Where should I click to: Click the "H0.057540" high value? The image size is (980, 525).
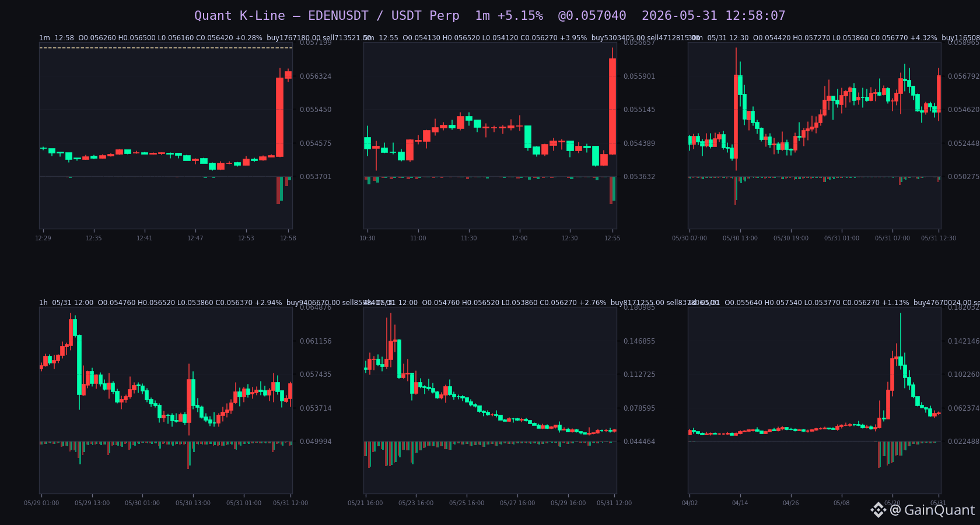(783, 303)
